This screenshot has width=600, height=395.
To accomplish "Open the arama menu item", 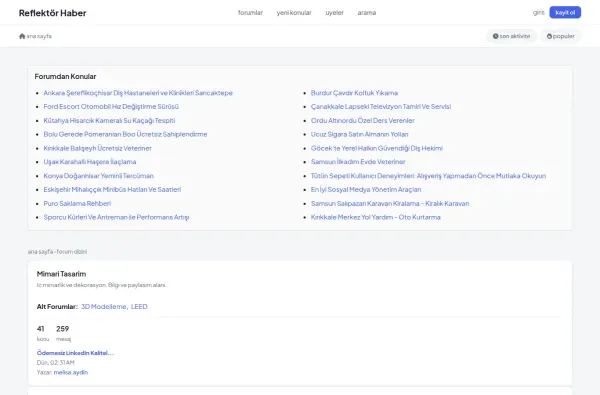I will pyautogui.click(x=367, y=13).
